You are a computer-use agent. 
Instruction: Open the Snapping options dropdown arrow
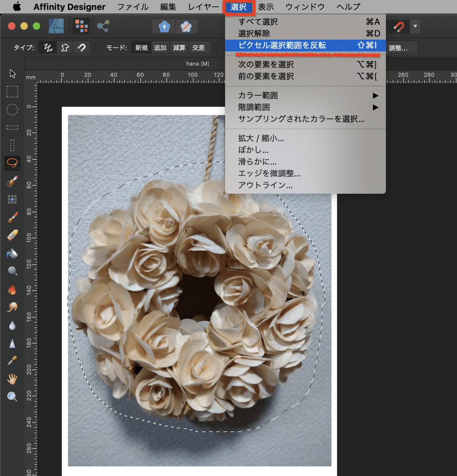coord(415,27)
